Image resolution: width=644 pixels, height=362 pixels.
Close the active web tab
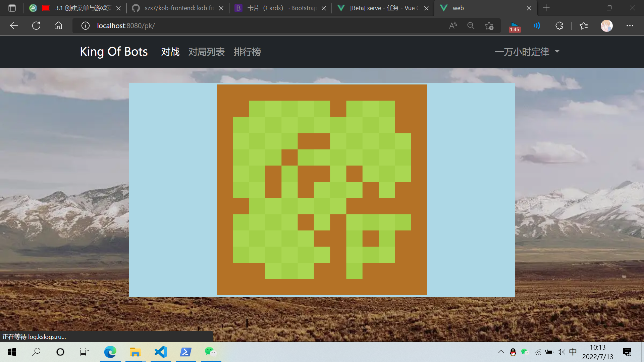(x=529, y=8)
